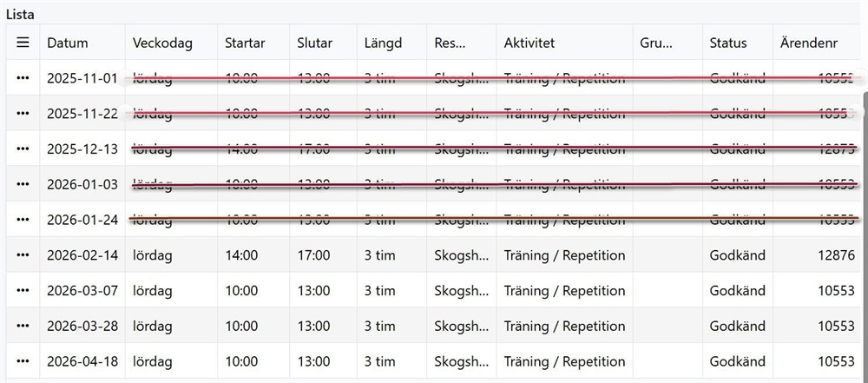Click the ellipsis icon for 2026-03-07
Screen dimensions: 868x383
(23, 291)
